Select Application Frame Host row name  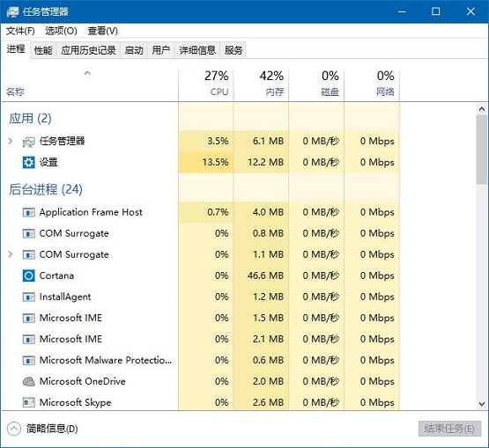coord(91,212)
